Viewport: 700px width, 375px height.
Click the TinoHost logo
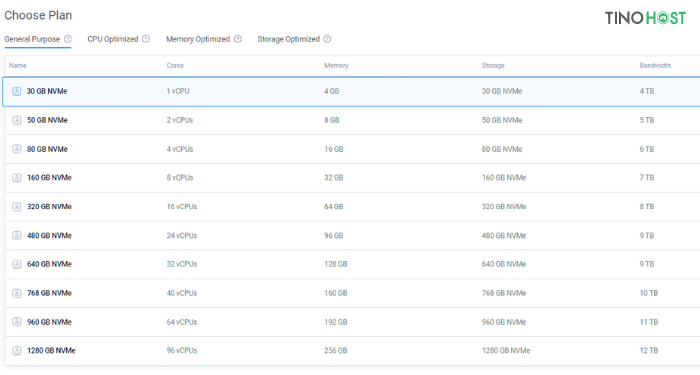click(x=645, y=18)
